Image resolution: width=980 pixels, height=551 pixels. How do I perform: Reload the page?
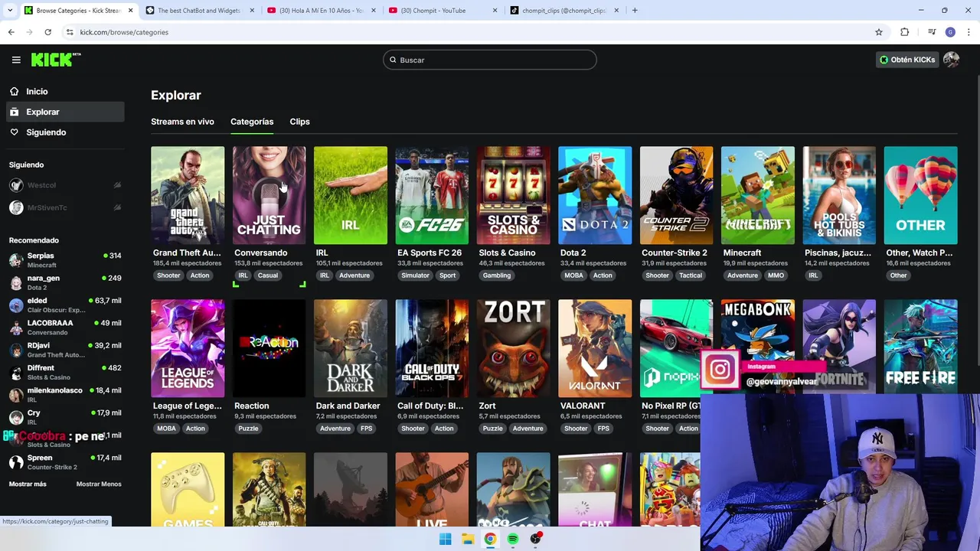47,32
